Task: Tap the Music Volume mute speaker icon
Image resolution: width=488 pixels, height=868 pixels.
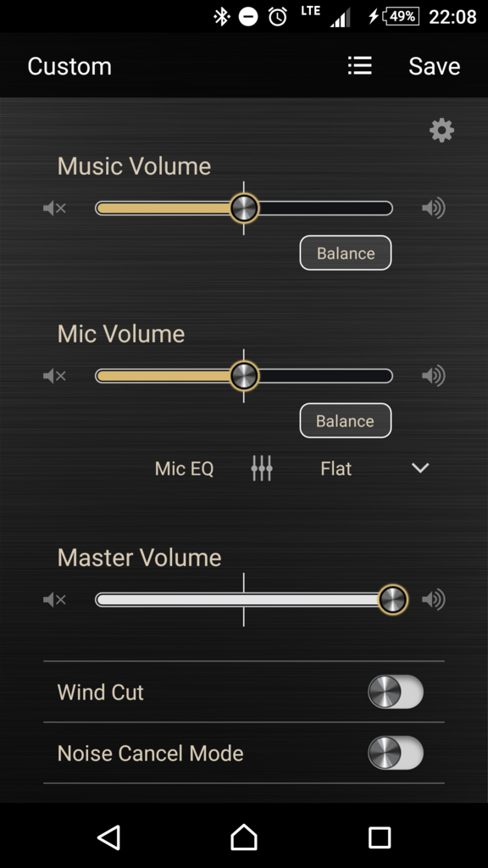Action: tap(55, 209)
